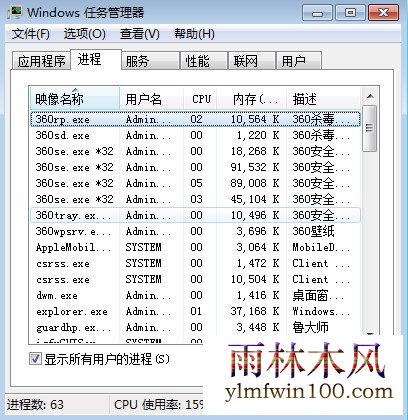Switch to the 服务 tab
The image size is (408, 420).
pyautogui.click(x=150, y=61)
